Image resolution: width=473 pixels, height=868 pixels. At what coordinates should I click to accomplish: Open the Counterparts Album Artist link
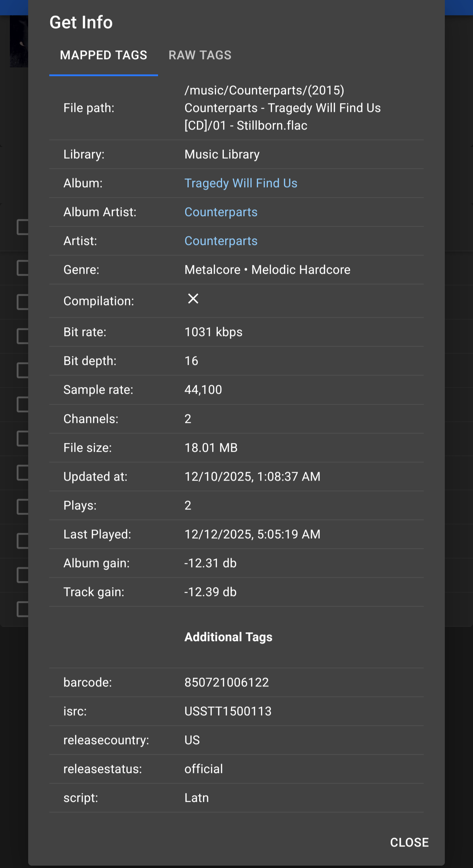pyautogui.click(x=221, y=212)
